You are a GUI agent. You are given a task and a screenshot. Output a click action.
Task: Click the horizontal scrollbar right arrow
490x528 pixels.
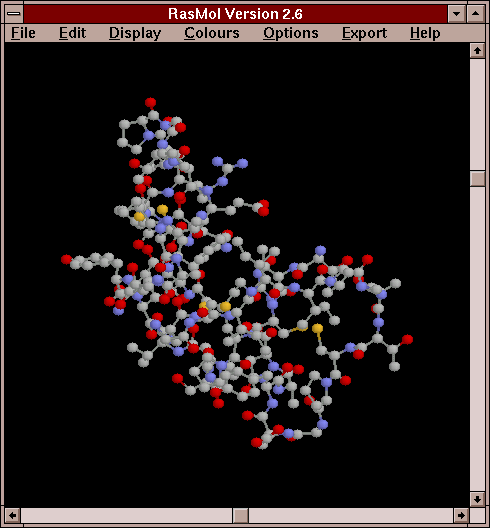tap(460, 515)
